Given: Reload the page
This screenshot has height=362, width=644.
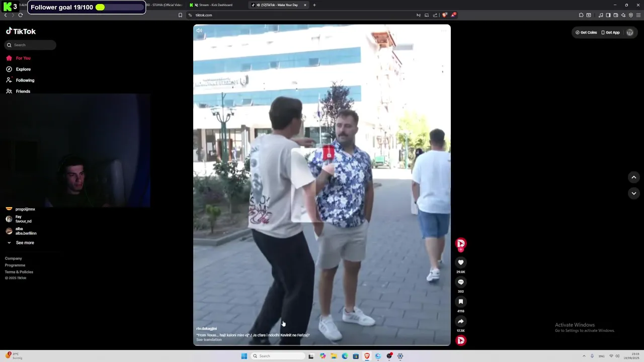Looking at the screenshot, I should click(20, 15).
